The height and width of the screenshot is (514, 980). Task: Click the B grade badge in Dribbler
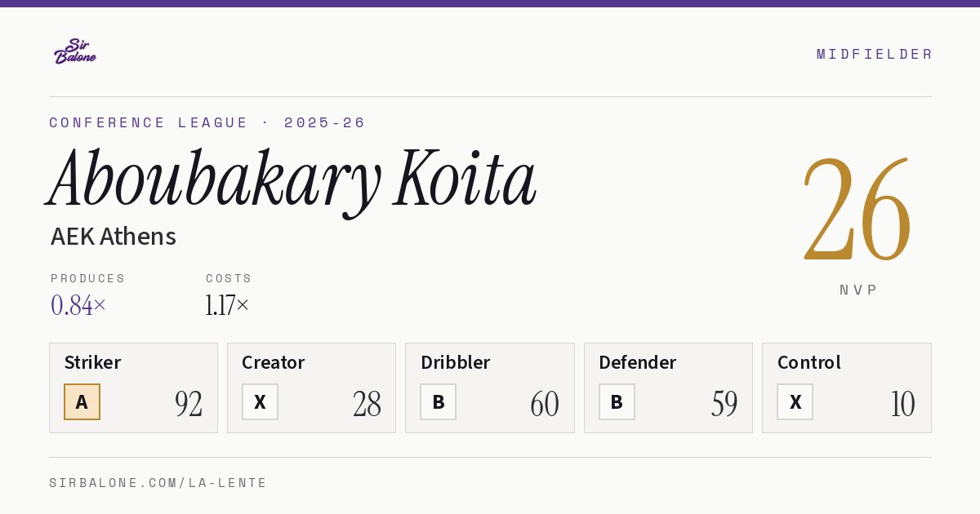[x=438, y=402]
